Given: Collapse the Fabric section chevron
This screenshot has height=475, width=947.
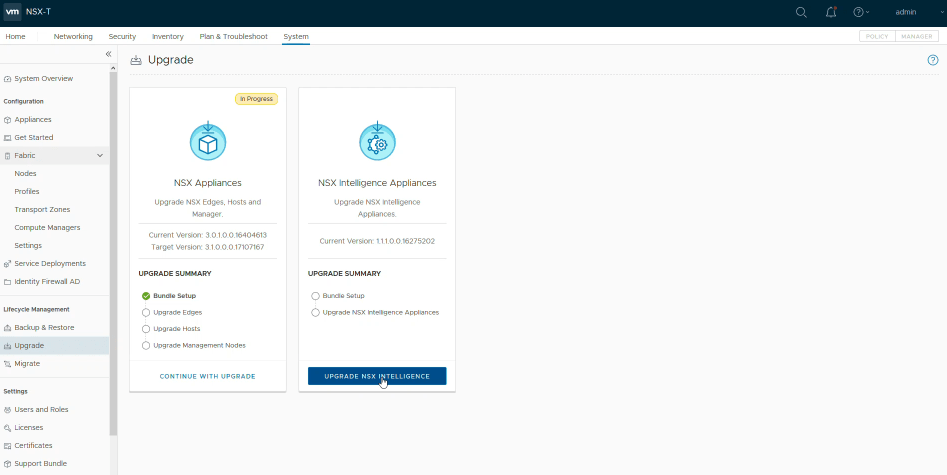Looking at the screenshot, I should pyautogui.click(x=100, y=156).
